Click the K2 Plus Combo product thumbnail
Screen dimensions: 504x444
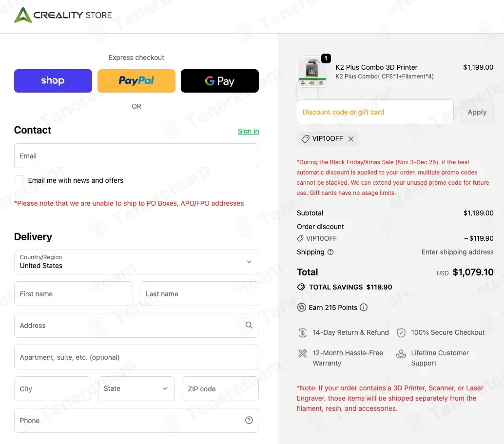(312, 72)
